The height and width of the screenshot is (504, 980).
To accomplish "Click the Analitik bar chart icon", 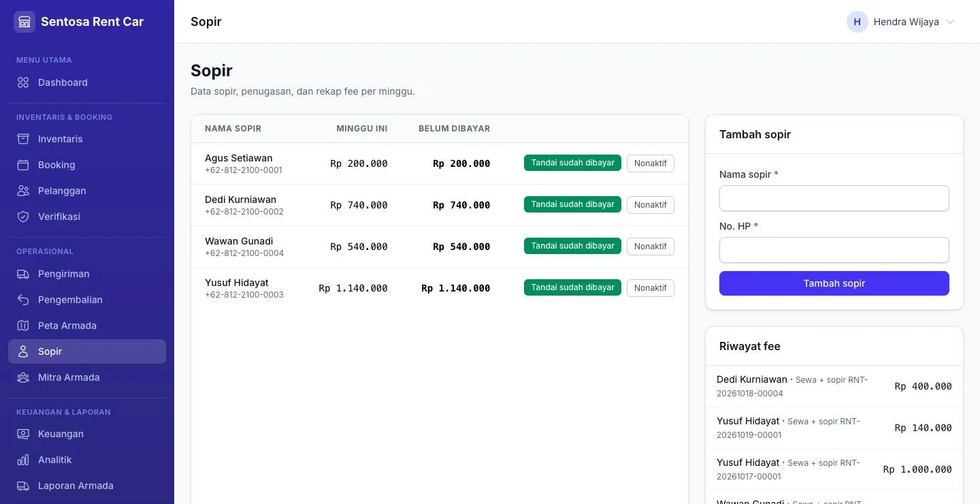I will (x=23, y=460).
